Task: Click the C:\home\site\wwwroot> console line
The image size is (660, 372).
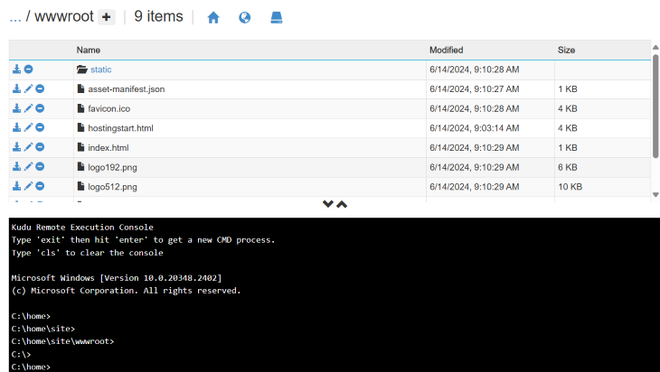Action: [63, 341]
